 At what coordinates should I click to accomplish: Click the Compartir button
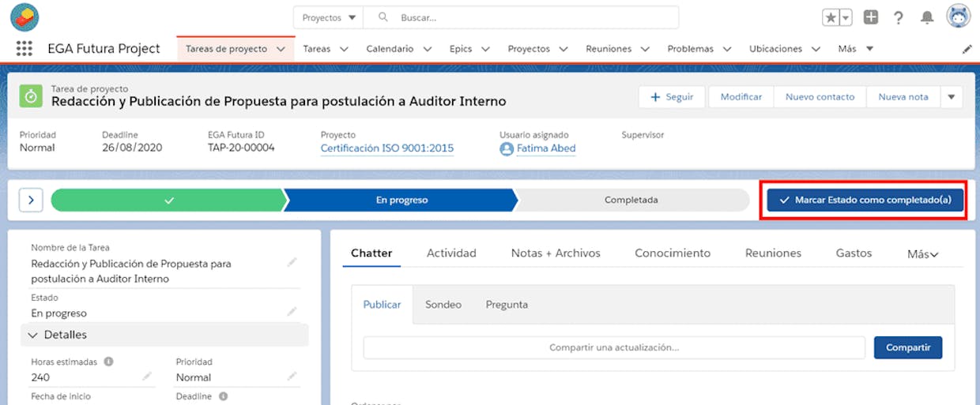[x=908, y=347]
